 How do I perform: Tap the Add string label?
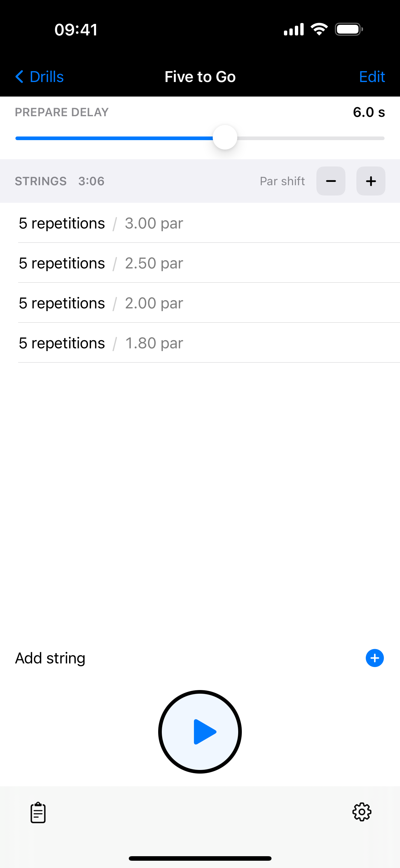point(50,658)
